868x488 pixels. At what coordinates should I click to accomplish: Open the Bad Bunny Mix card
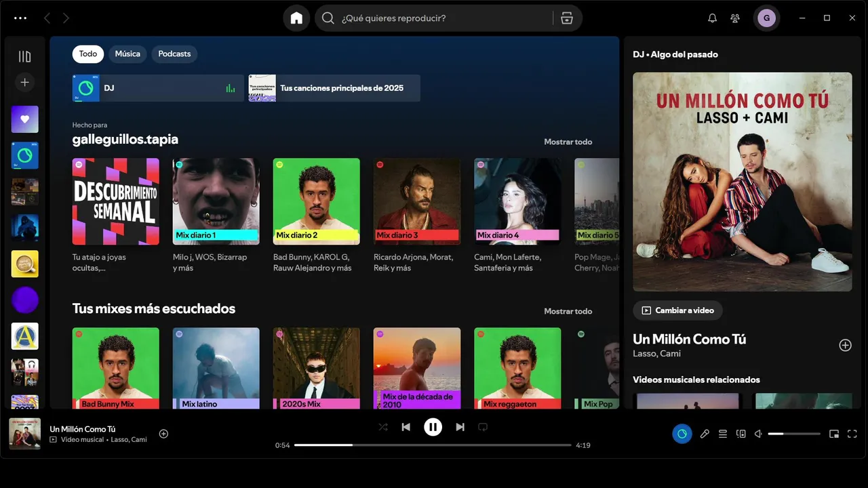coord(116,368)
